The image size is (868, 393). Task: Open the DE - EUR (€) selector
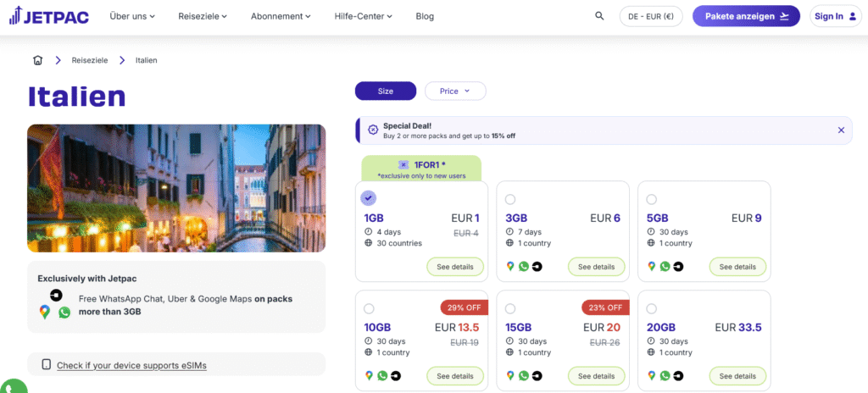[x=650, y=16]
